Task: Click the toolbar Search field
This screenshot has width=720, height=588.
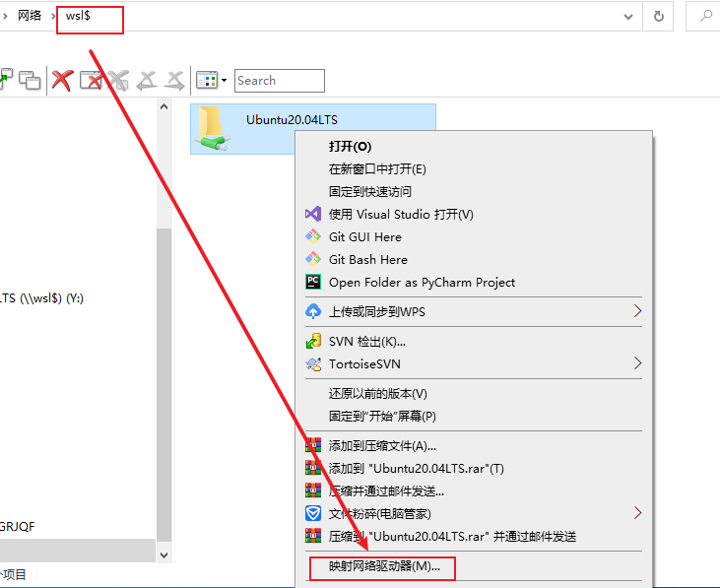Action: pyautogui.click(x=279, y=81)
